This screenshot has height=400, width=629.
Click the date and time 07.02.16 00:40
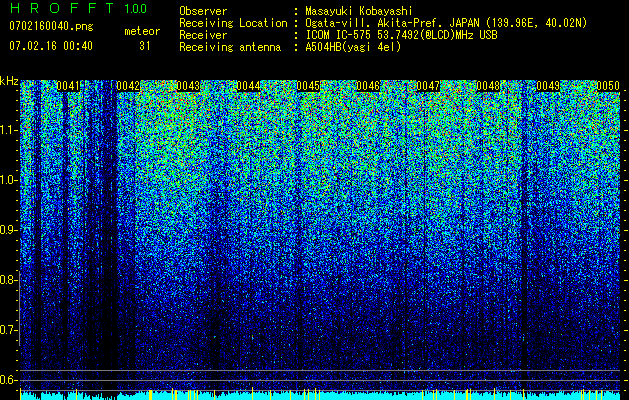[51, 46]
